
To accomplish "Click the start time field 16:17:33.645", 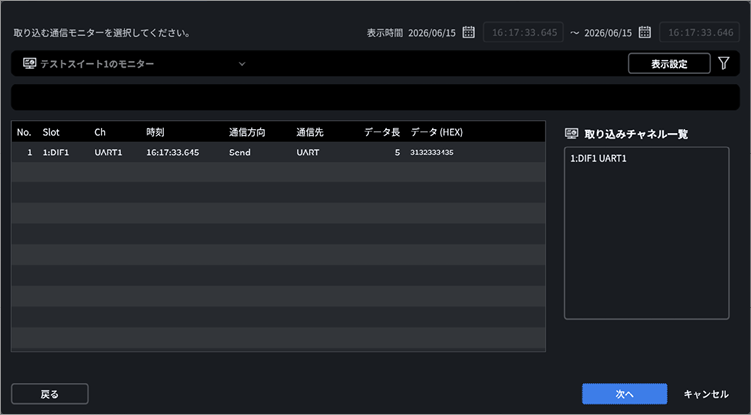I will [523, 33].
